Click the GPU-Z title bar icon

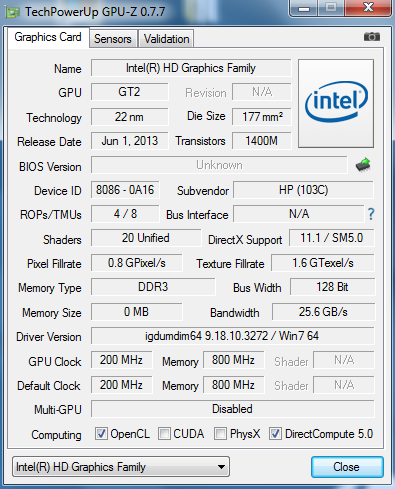(13, 12)
